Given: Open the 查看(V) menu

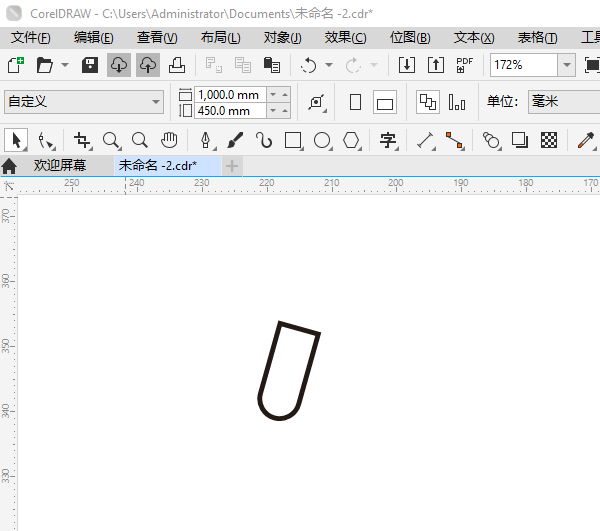Looking at the screenshot, I should coord(157,38).
